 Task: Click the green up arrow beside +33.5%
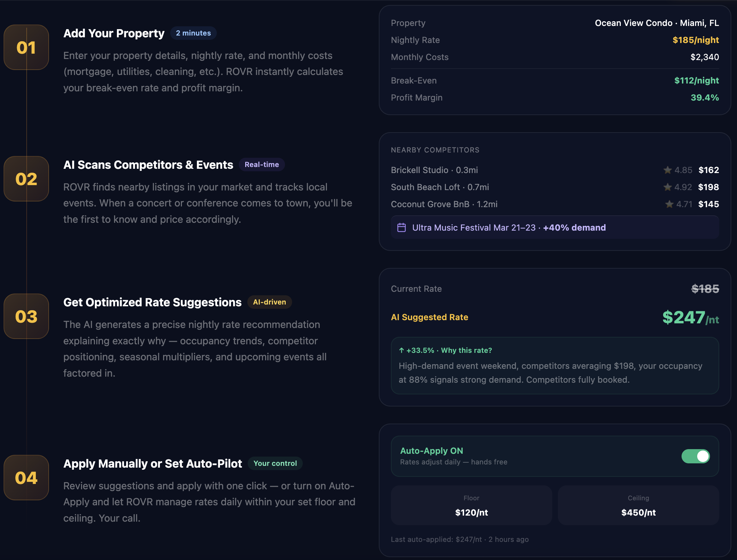(402, 350)
